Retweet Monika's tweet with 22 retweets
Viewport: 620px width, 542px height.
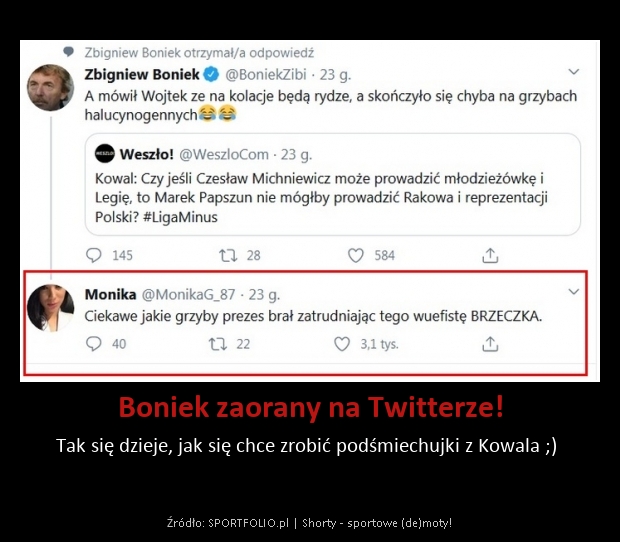coord(218,344)
